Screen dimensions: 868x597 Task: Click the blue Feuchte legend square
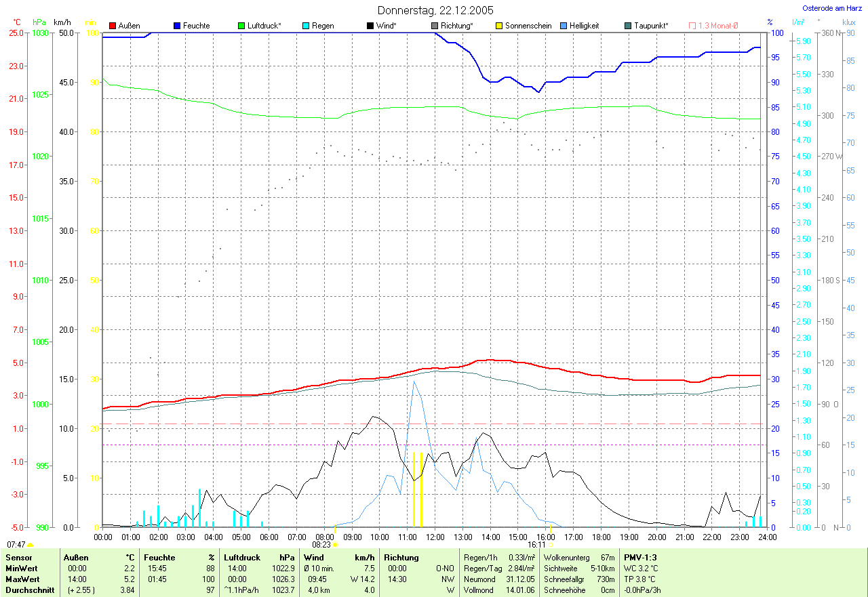pos(177,26)
